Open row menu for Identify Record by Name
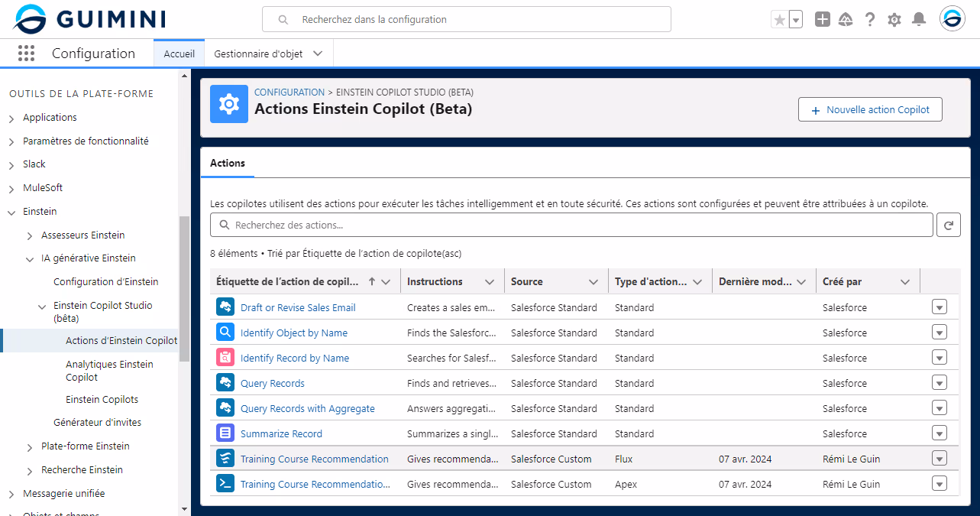The height and width of the screenshot is (516, 980). point(940,358)
